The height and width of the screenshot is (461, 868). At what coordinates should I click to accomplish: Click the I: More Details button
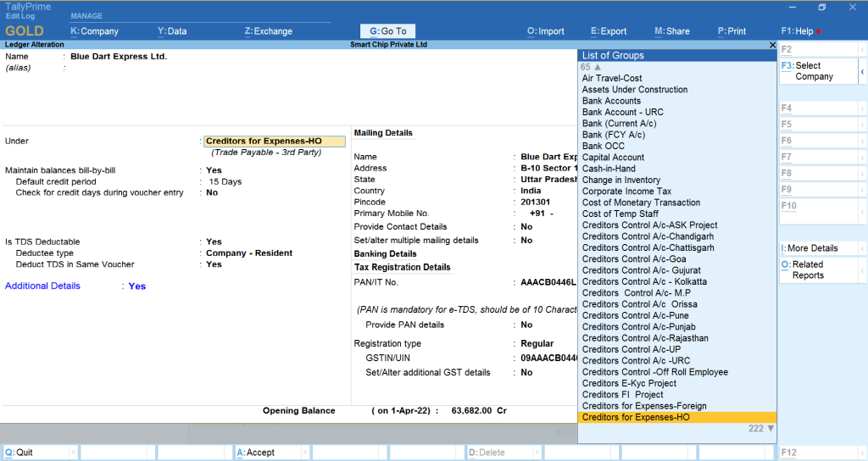(x=812, y=248)
